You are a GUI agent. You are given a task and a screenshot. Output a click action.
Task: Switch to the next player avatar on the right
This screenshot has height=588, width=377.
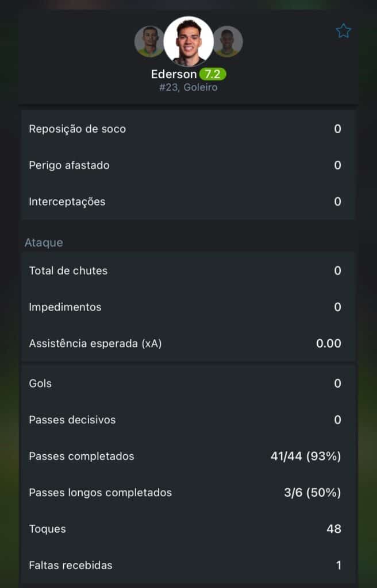[228, 41]
